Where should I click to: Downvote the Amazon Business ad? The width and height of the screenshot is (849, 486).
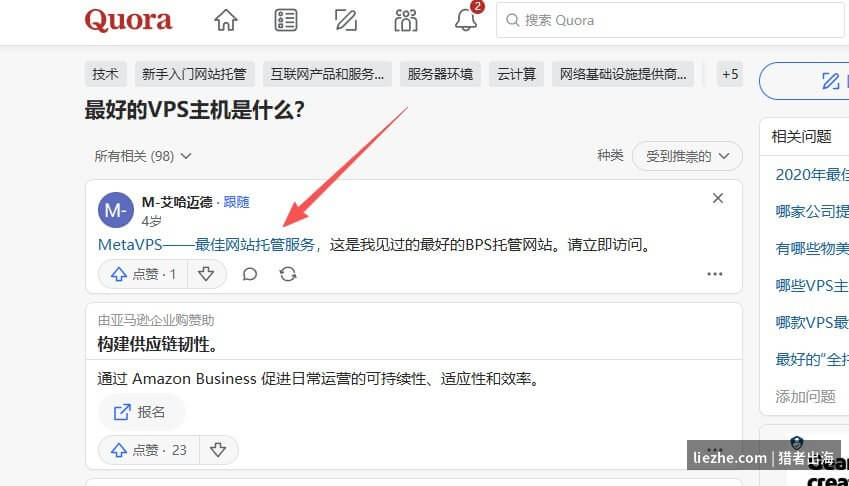218,450
